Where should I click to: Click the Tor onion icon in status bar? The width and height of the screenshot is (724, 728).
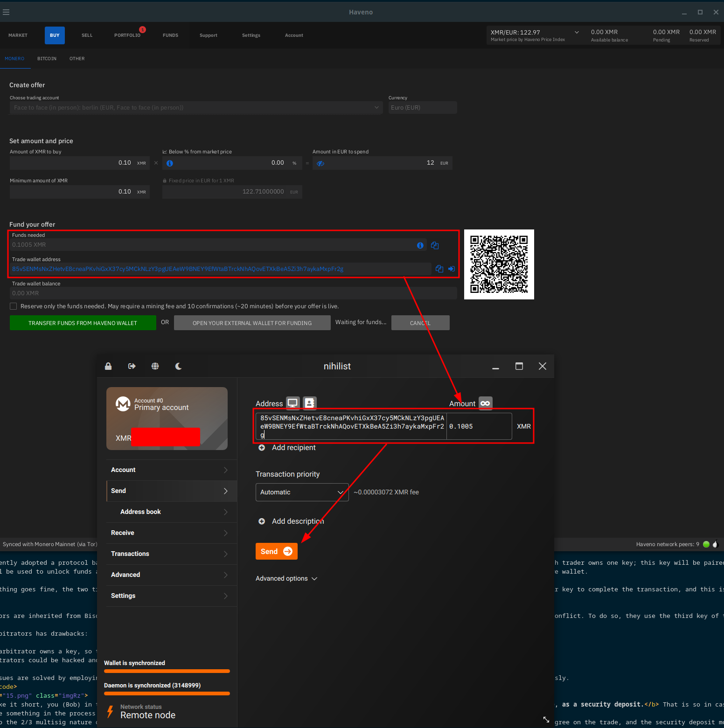pyautogui.click(x=715, y=544)
